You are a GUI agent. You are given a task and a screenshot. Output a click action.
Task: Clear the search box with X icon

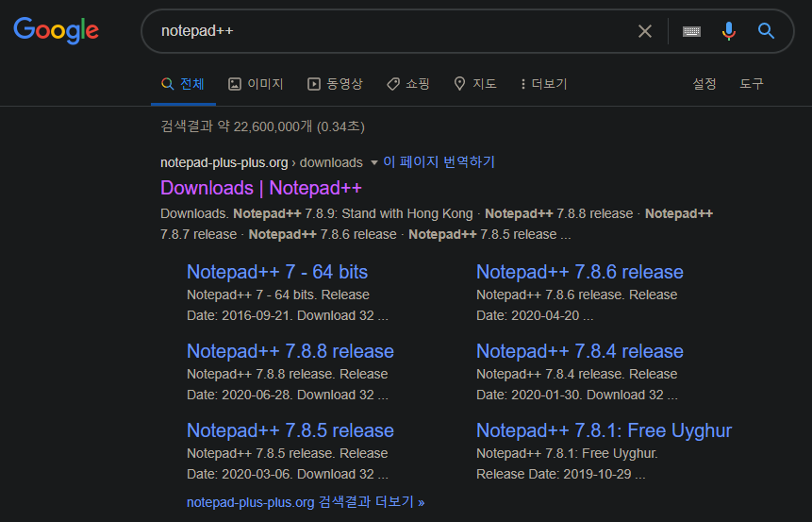click(x=645, y=31)
